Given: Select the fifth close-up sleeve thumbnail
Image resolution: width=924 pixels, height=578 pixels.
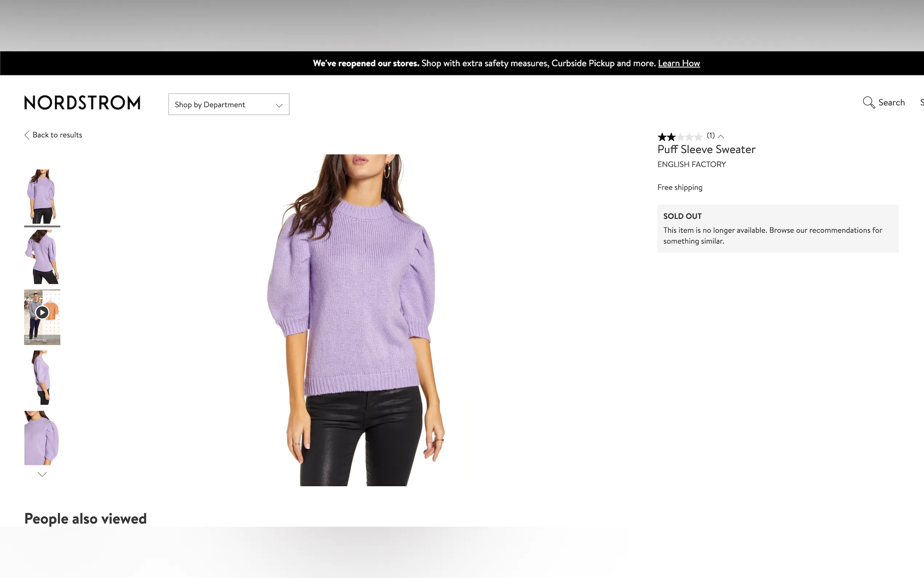Looking at the screenshot, I should [42, 438].
